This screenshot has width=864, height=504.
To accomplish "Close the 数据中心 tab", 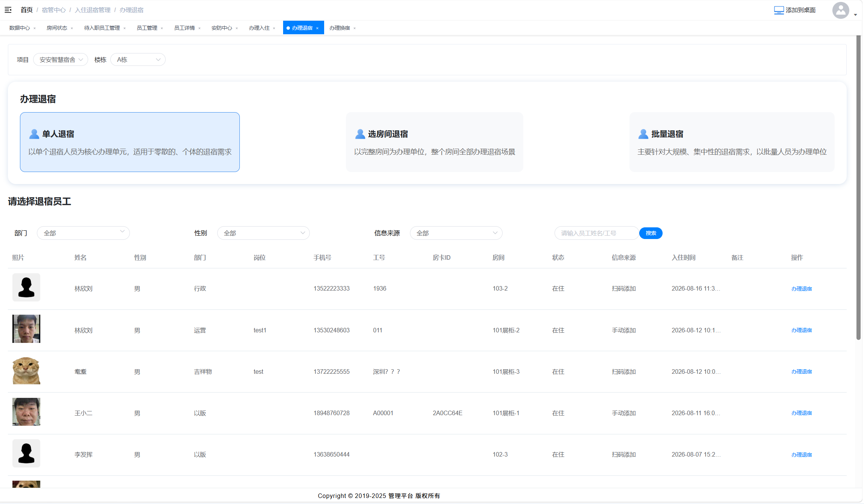I will point(35,28).
